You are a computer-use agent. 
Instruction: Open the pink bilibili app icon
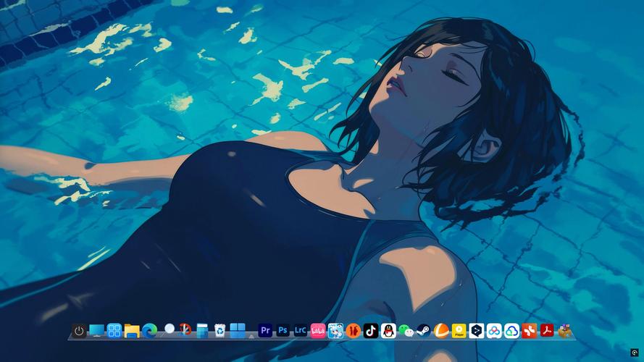pos(318,331)
